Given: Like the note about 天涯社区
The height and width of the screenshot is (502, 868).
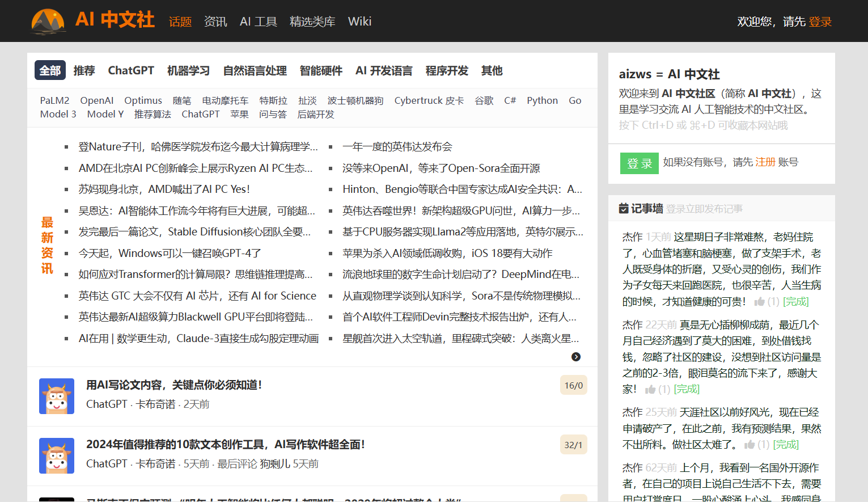Looking at the screenshot, I should point(750,445).
